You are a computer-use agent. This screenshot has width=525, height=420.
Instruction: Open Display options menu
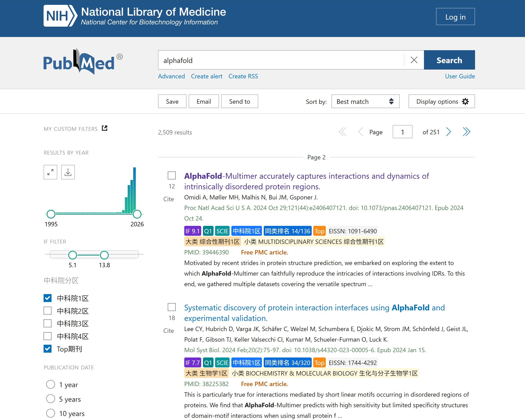click(442, 101)
